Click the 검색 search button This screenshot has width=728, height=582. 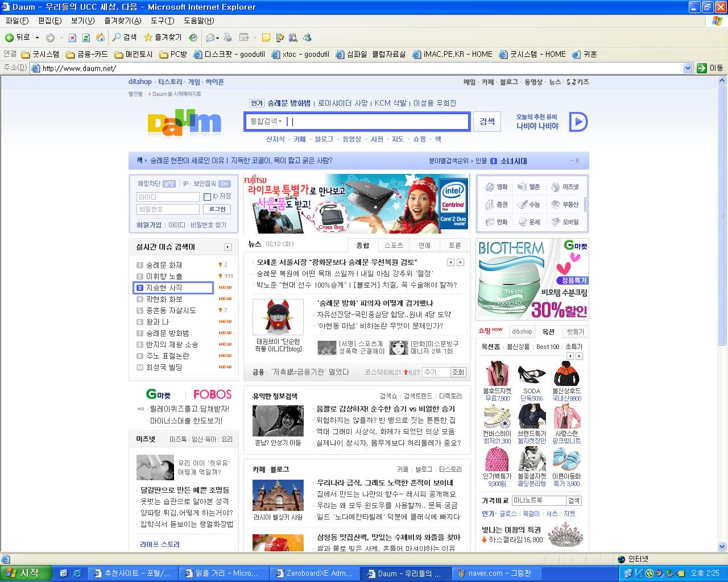tap(487, 122)
